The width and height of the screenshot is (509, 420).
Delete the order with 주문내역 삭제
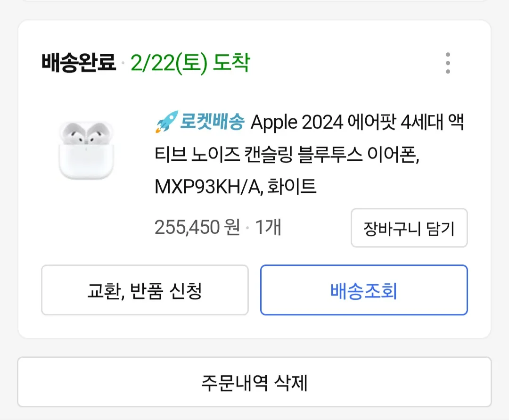pos(254,382)
